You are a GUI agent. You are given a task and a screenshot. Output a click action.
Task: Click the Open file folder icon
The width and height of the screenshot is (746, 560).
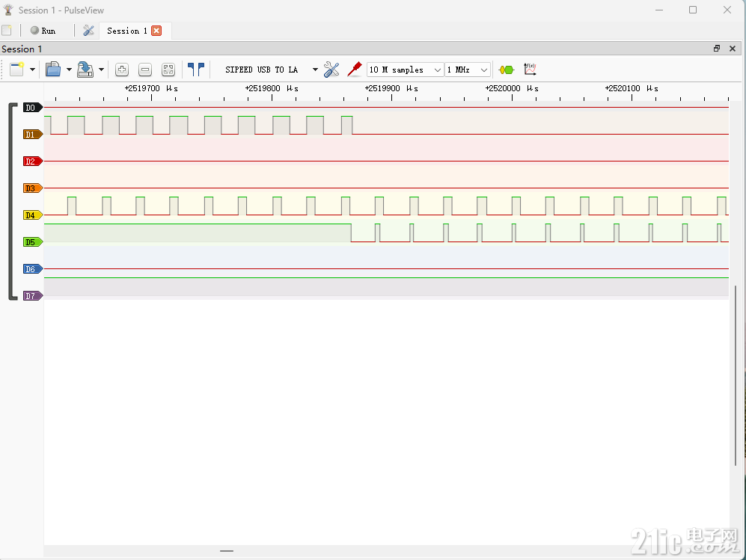point(53,70)
